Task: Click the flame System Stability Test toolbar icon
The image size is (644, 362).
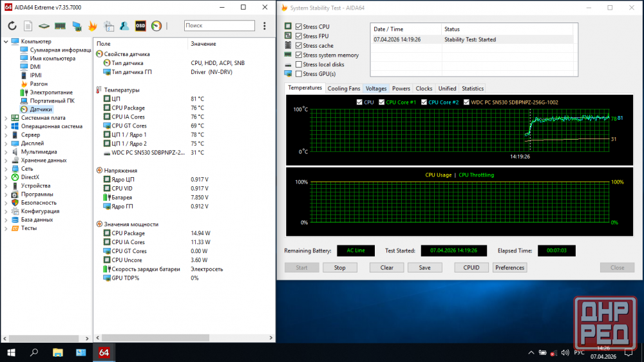Action: pos(93,26)
